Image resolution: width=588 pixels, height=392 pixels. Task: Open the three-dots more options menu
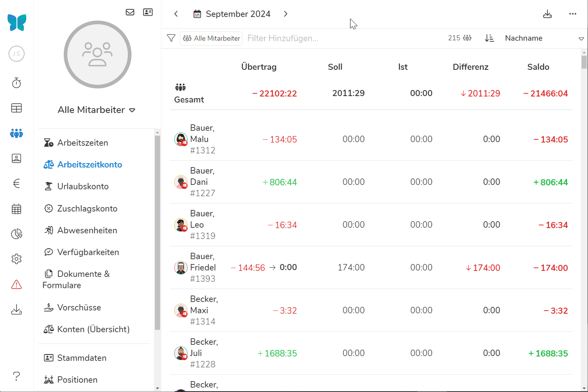[x=573, y=14]
